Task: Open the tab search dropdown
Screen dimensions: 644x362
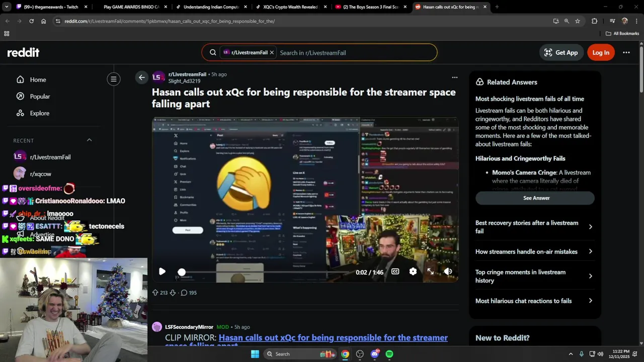Action: [x=6, y=7]
